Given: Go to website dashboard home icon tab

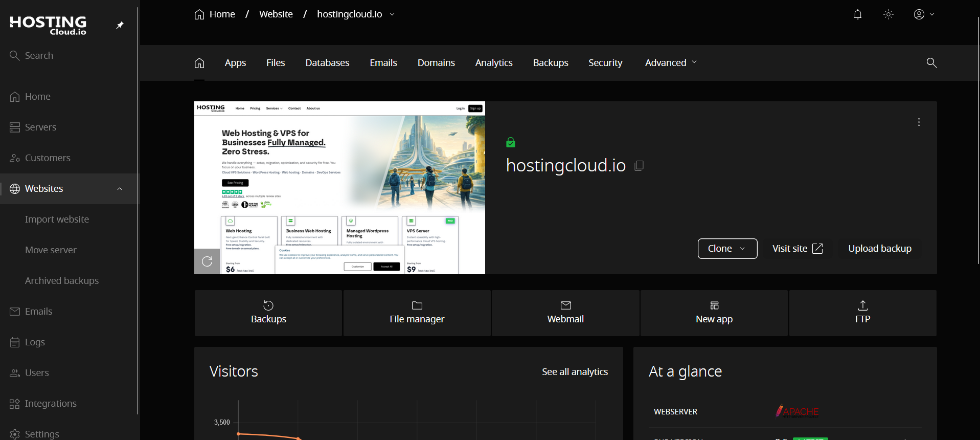Looking at the screenshot, I should pos(199,63).
